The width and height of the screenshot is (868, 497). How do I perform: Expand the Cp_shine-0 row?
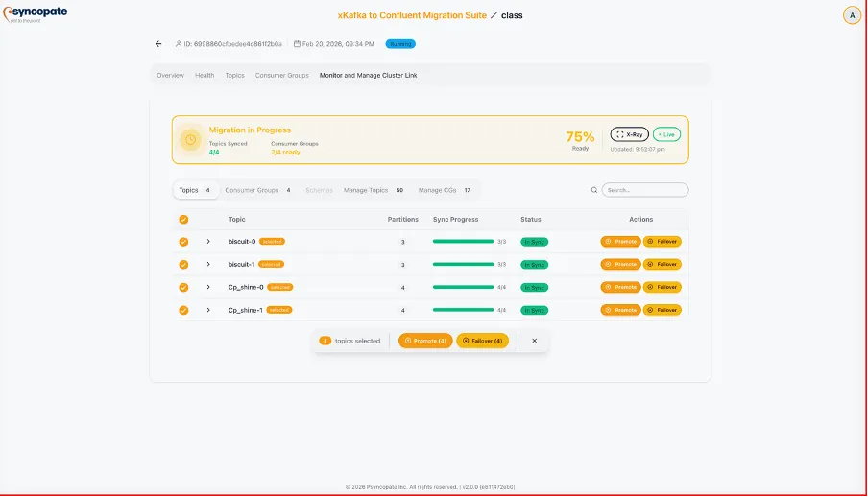(x=208, y=287)
